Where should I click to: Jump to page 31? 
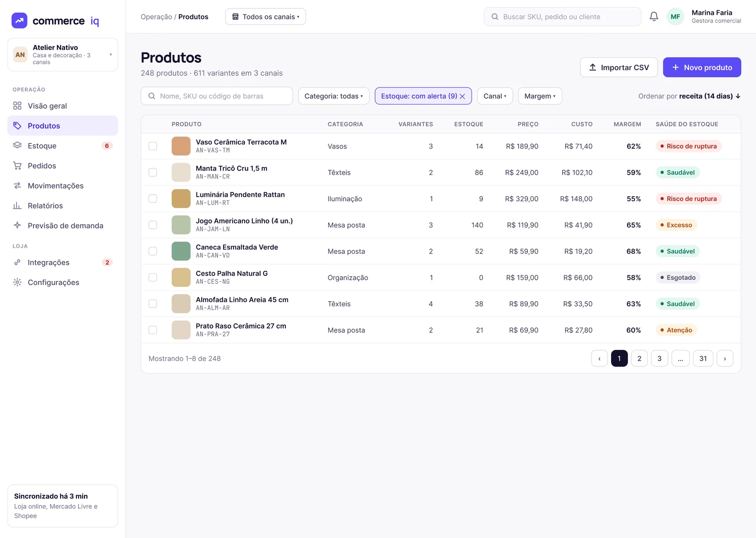click(x=703, y=358)
